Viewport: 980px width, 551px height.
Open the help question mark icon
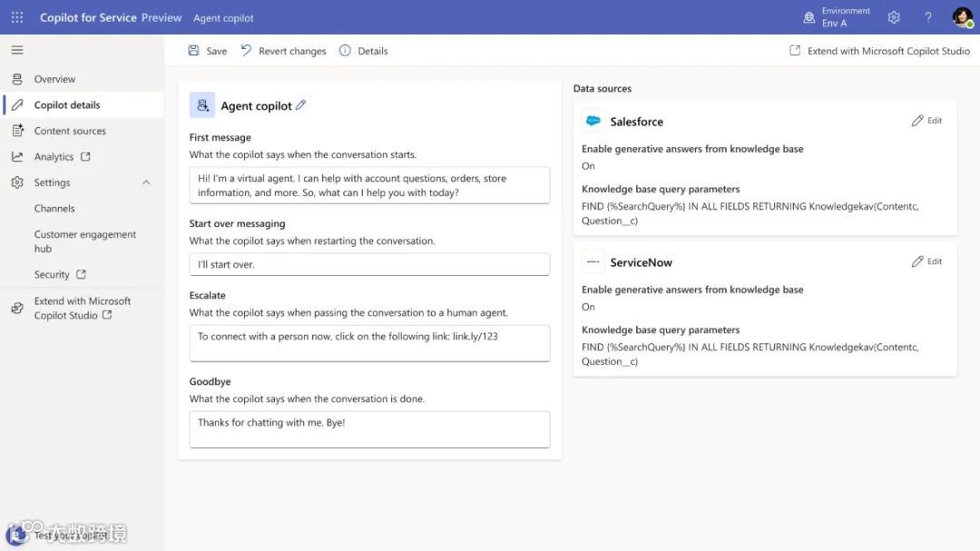[928, 17]
